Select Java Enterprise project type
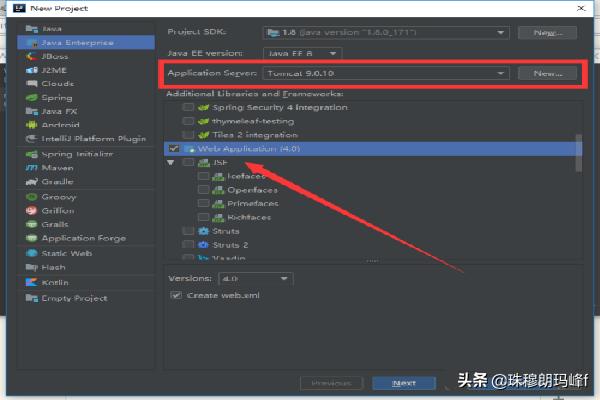 pyautogui.click(x=86, y=42)
